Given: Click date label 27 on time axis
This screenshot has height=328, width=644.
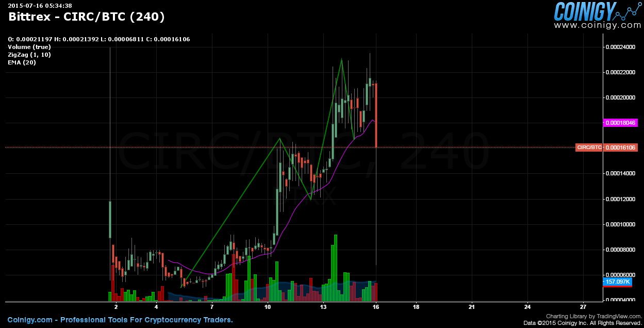Looking at the screenshot, I should (x=583, y=307).
